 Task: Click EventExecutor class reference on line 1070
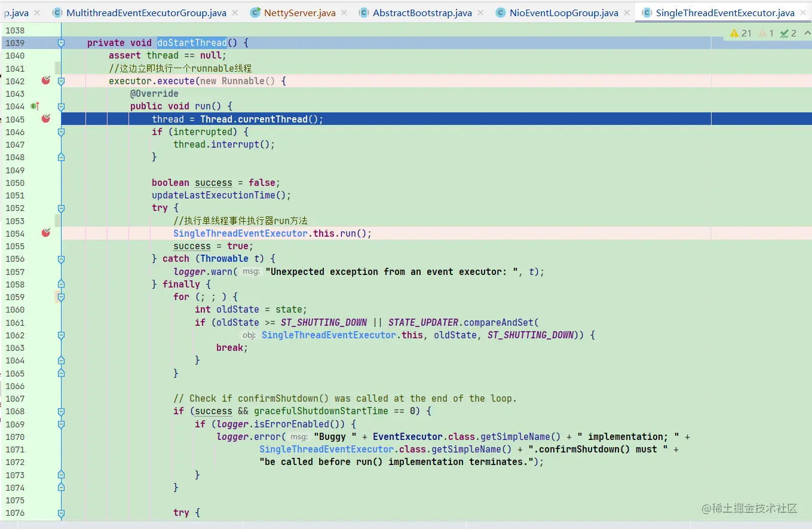(x=408, y=437)
